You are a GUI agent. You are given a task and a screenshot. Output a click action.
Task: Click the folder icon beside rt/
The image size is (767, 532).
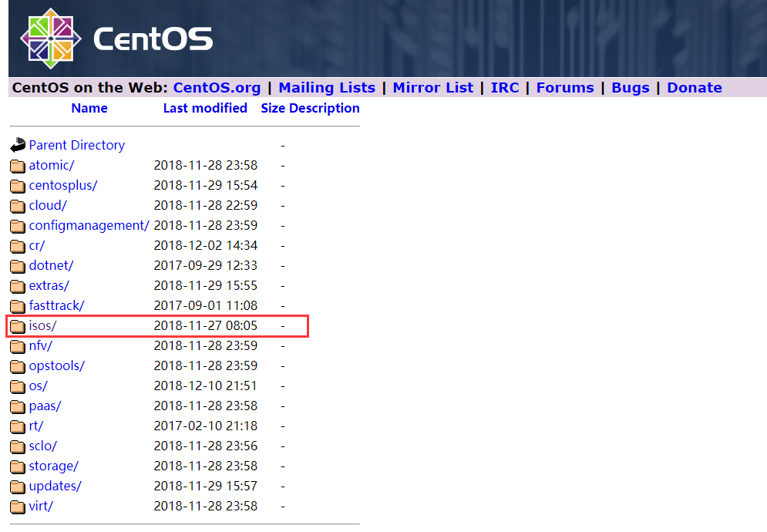[18, 427]
